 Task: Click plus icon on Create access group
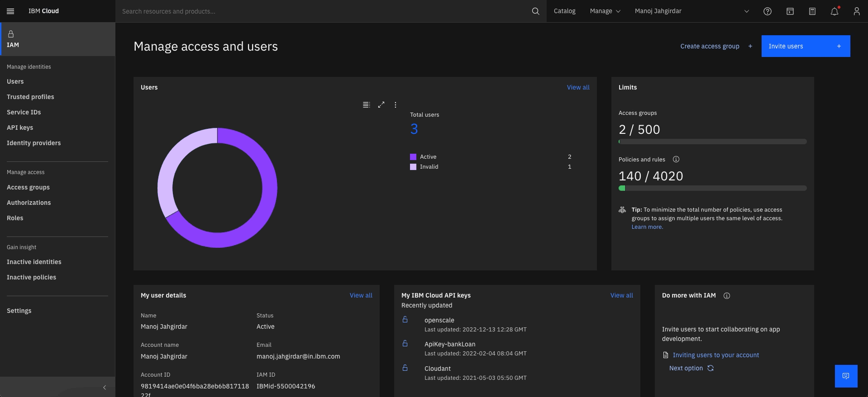tap(750, 46)
